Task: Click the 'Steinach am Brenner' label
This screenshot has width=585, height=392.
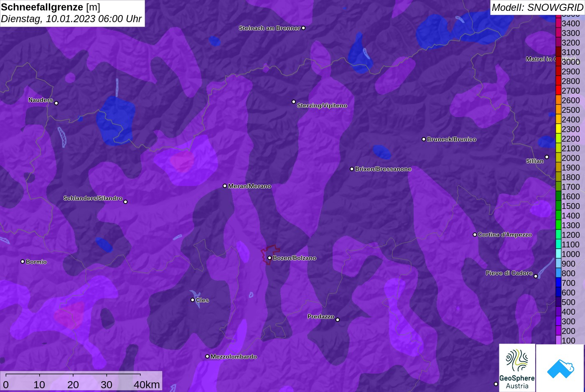Action: (x=270, y=28)
